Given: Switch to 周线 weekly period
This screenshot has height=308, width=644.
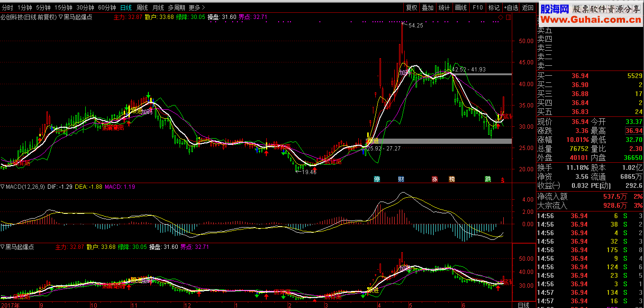Looking at the screenshot, I should pyautogui.click(x=142, y=8).
